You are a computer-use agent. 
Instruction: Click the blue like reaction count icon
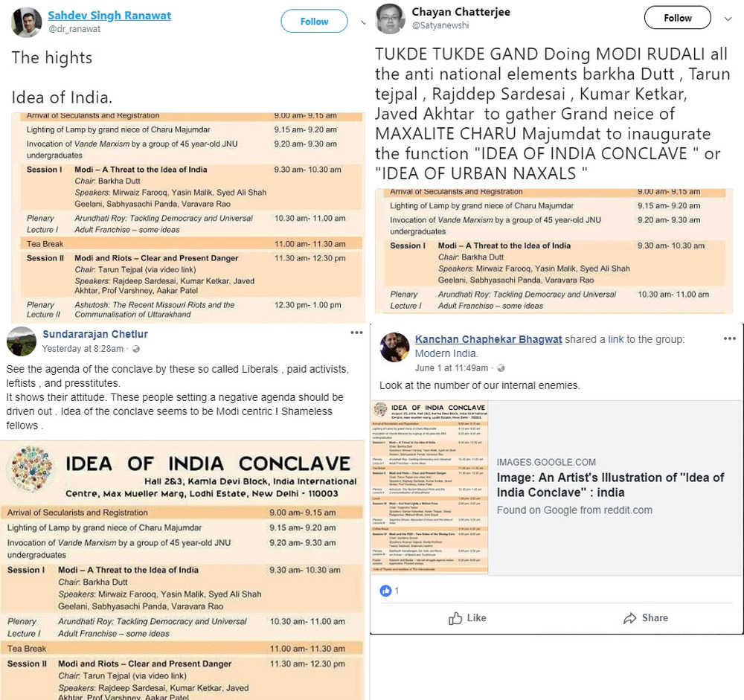pyautogui.click(x=385, y=591)
